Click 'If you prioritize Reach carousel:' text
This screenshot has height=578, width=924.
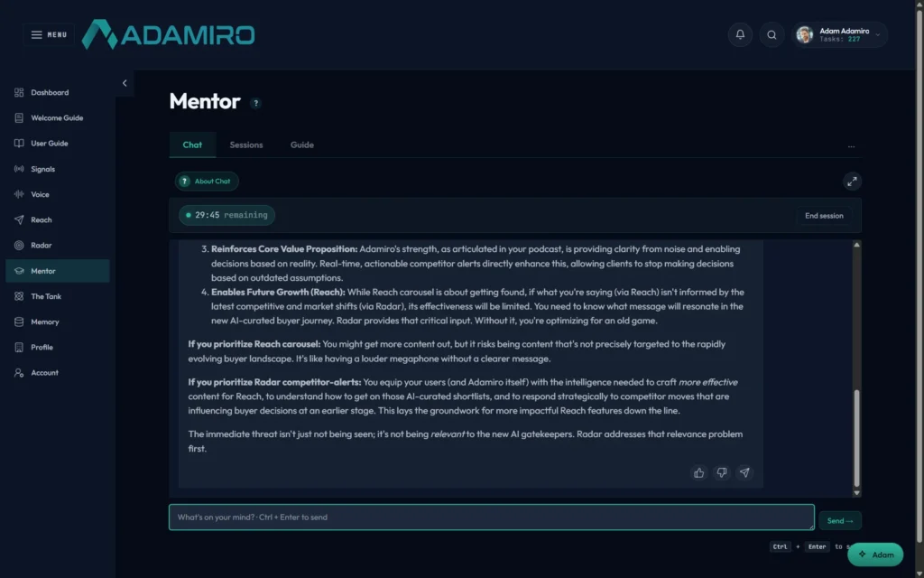254,344
